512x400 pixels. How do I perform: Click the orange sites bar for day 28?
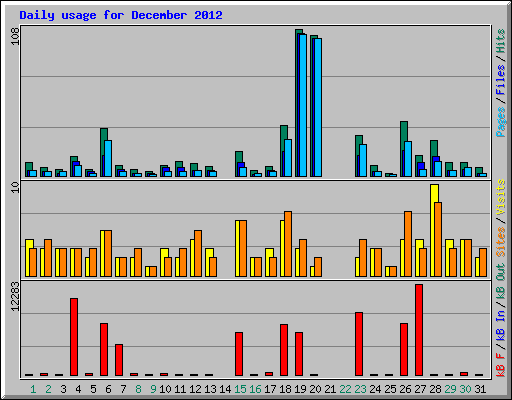click(x=438, y=239)
